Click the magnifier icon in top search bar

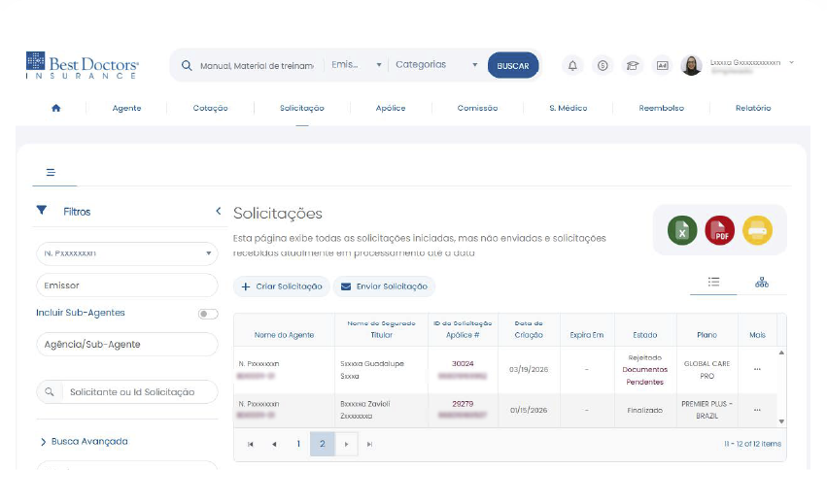[187, 65]
